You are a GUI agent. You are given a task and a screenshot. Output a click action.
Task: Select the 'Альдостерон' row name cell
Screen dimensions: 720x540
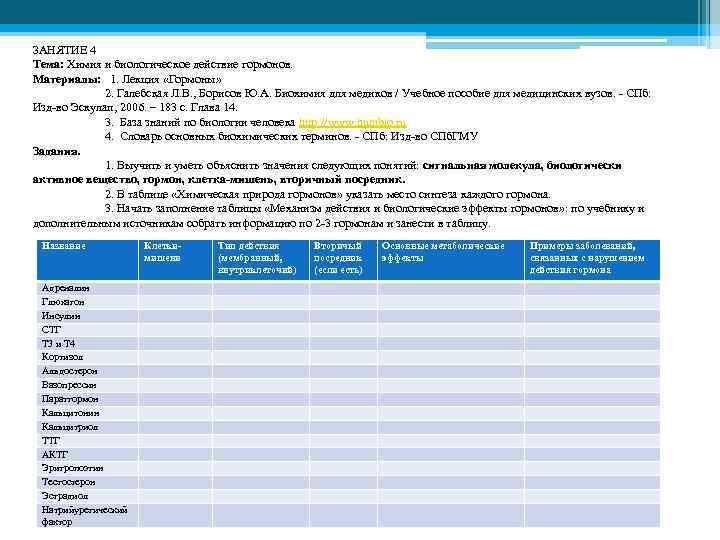(87, 371)
